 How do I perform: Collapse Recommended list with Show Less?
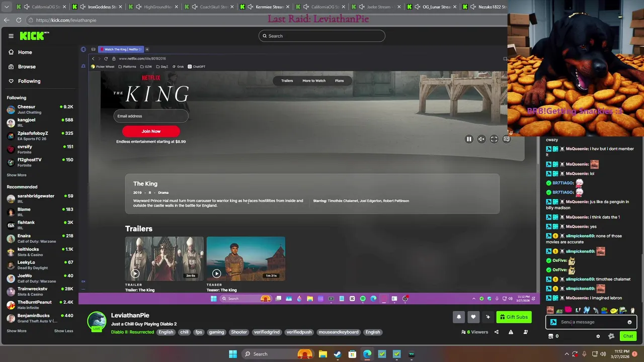(x=63, y=331)
